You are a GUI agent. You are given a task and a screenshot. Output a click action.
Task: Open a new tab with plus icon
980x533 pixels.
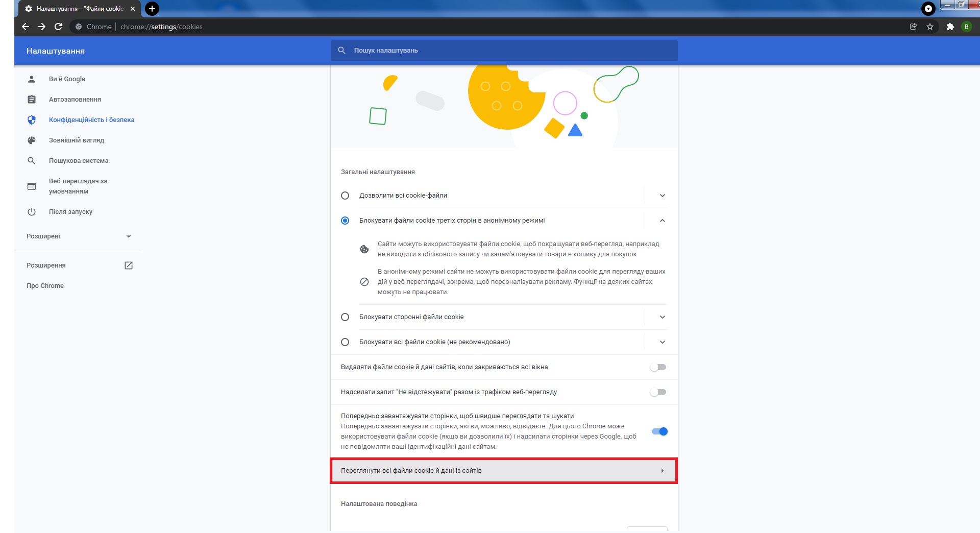point(152,9)
